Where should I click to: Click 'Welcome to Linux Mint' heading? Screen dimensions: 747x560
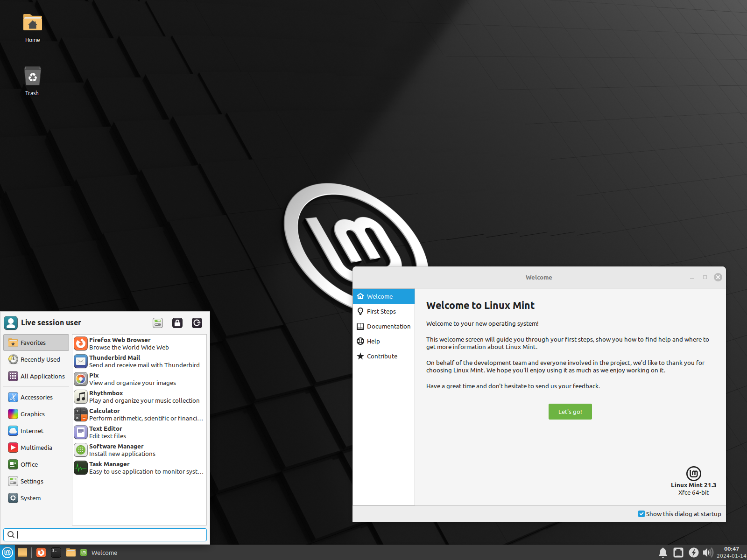(480, 305)
